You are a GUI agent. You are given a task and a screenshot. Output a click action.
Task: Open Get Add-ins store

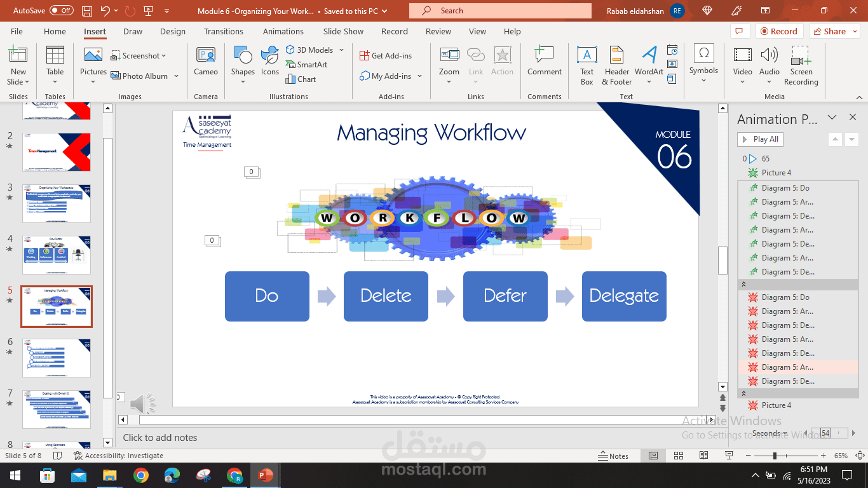386,56
